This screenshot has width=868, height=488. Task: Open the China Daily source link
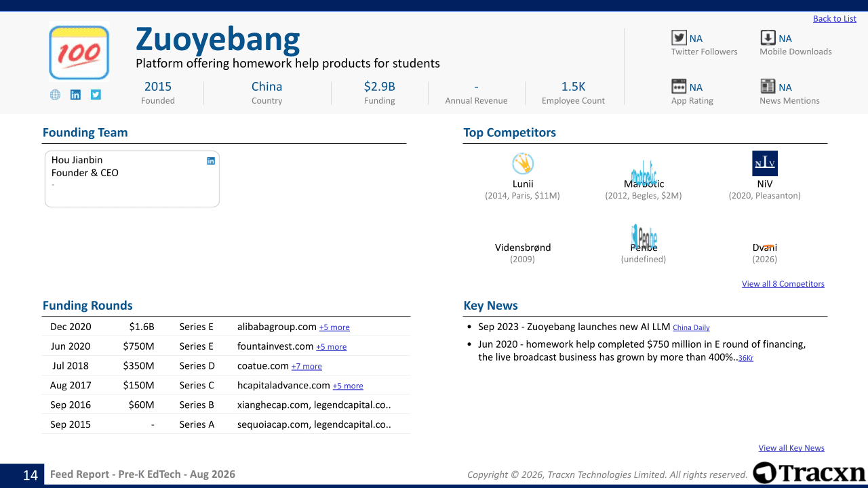pyautogui.click(x=691, y=328)
